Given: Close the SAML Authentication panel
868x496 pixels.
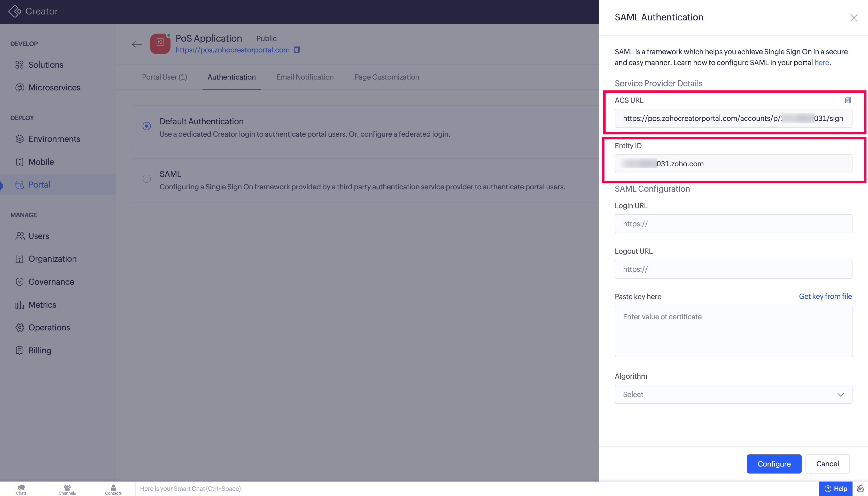Looking at the screenshot, I should tap(854, 18).
